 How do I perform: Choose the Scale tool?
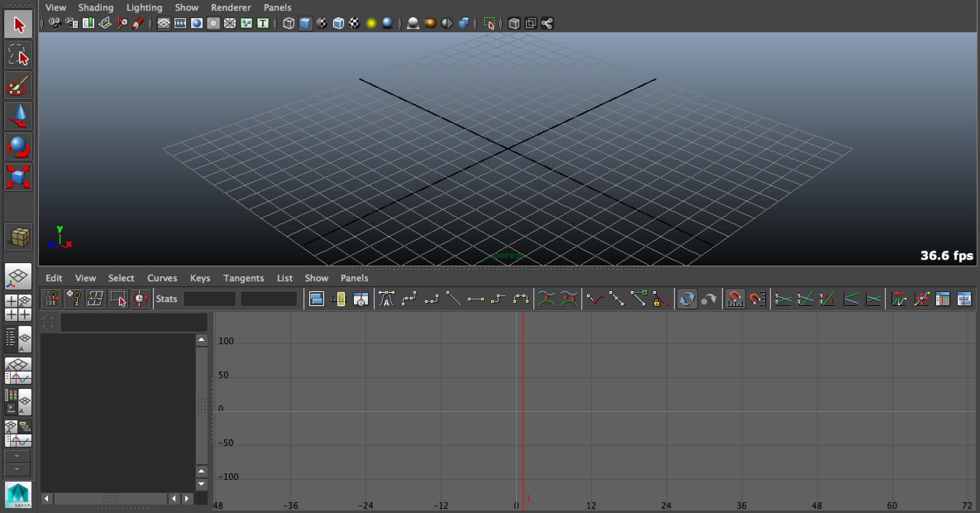(x=18, y=177)
